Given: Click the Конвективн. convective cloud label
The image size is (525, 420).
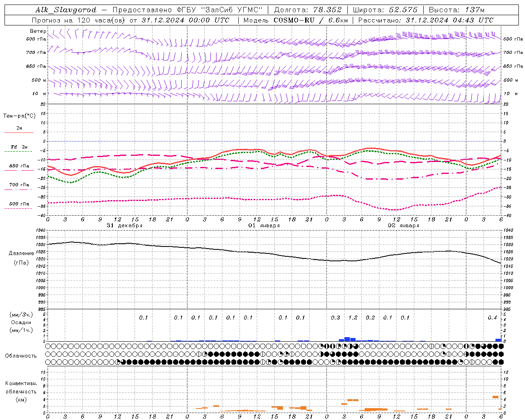Looking at the screenshot, I should point(21,384).
